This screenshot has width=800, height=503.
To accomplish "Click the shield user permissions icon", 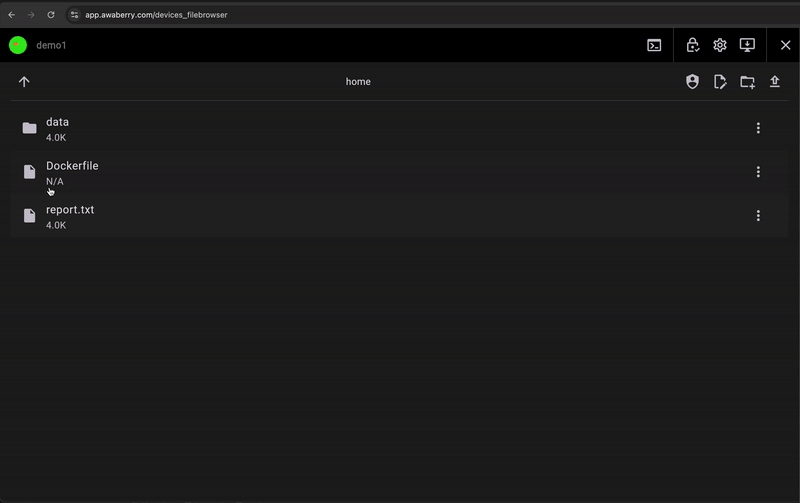I will click(692, 82).
